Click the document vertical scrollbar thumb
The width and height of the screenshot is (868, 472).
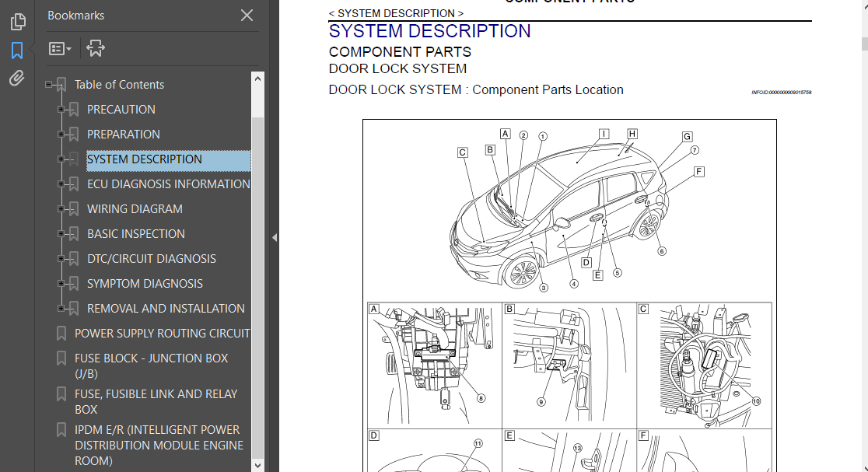click(x=865, y=44)
